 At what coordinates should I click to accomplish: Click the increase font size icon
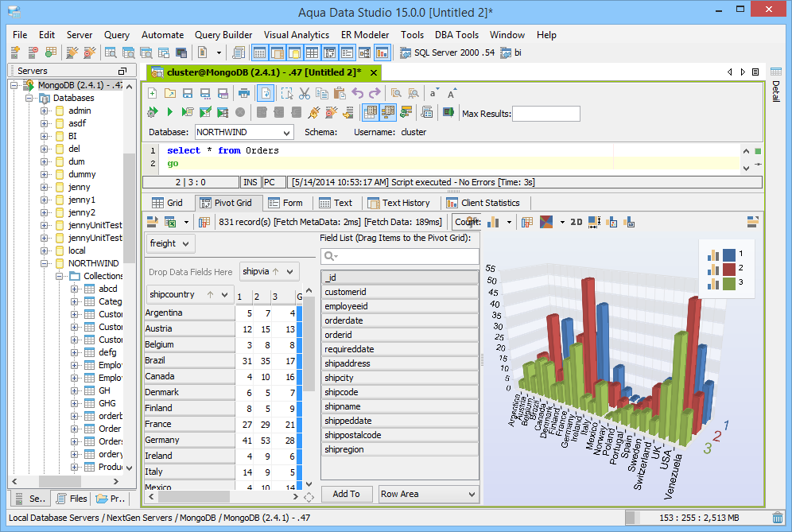(452, 93)
